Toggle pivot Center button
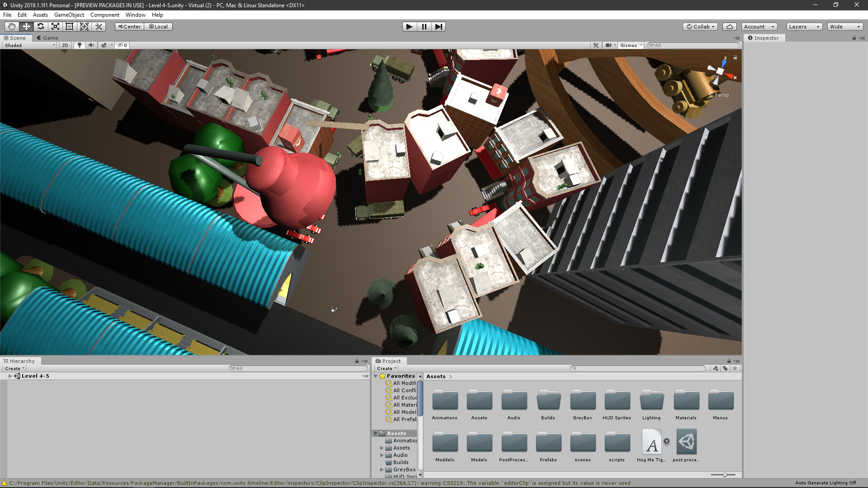868x488 pixels. tap(129, 27)
